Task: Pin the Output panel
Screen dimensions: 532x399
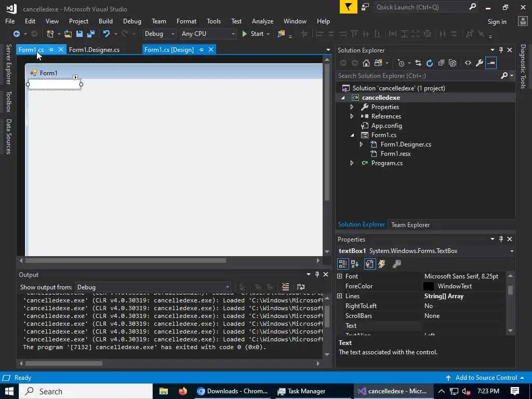Action: [x=317, y=274]
